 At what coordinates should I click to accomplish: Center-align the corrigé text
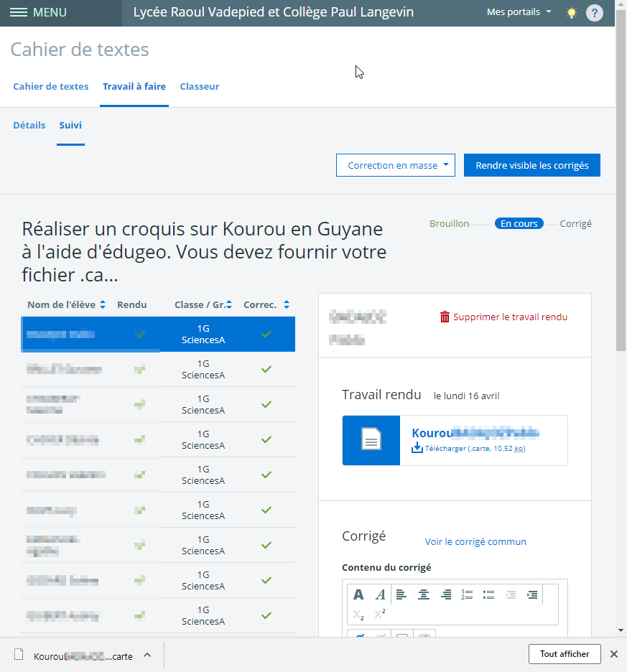click(424, 594)
